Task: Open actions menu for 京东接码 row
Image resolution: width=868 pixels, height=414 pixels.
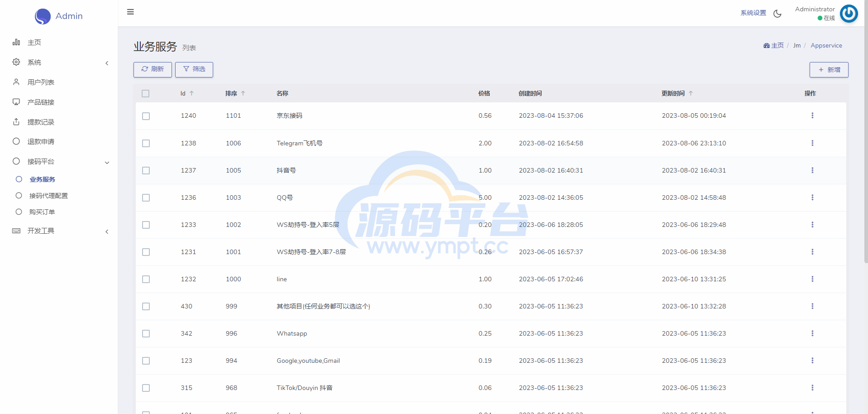Action: 812,116
